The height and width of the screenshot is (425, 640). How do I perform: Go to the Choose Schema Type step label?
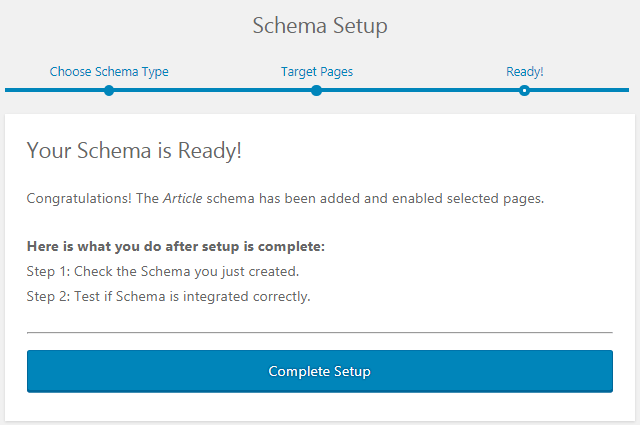109,72
